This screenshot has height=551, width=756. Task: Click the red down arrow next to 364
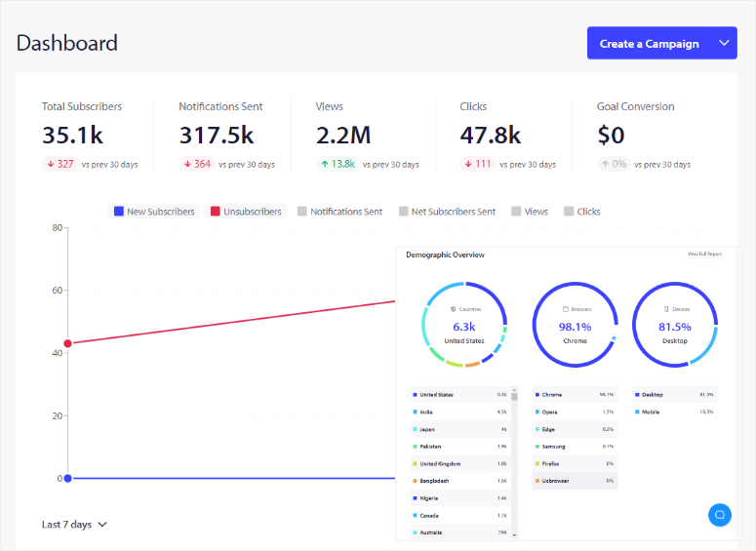[x=187, y=165]
